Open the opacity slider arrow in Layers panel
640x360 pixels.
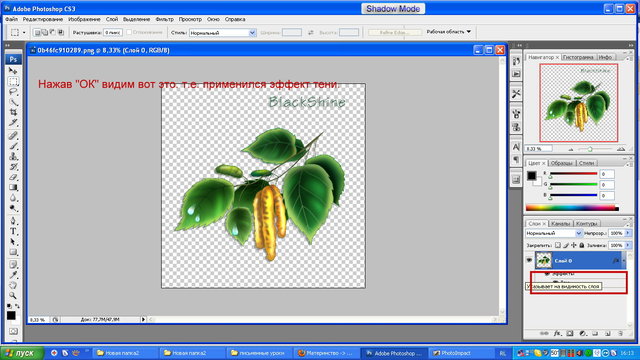[628, 233]
